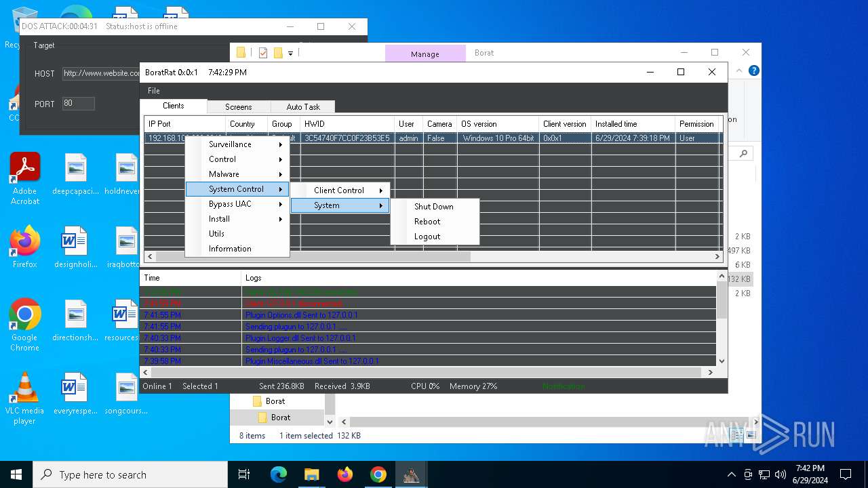Image resolution: width=868 pixels, height=488 pixels.
Task: Select the directionsh image file on desktop
Action: [x=75, y=320]
